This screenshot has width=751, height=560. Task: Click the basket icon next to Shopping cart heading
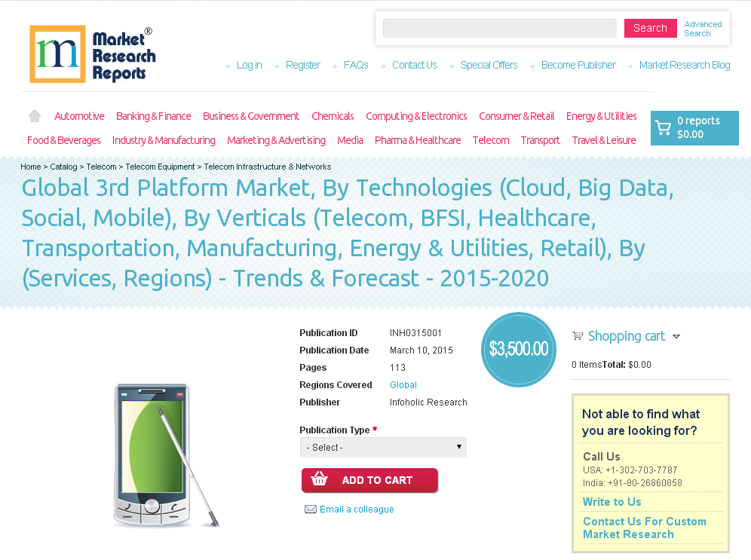pyautogui.click(x=578, y=335)
